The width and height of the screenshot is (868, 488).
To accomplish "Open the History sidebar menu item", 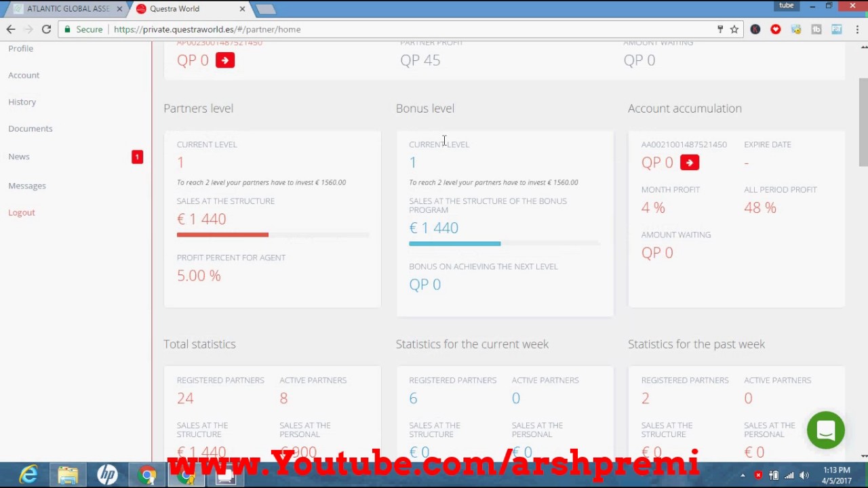I will coord(22,102).
